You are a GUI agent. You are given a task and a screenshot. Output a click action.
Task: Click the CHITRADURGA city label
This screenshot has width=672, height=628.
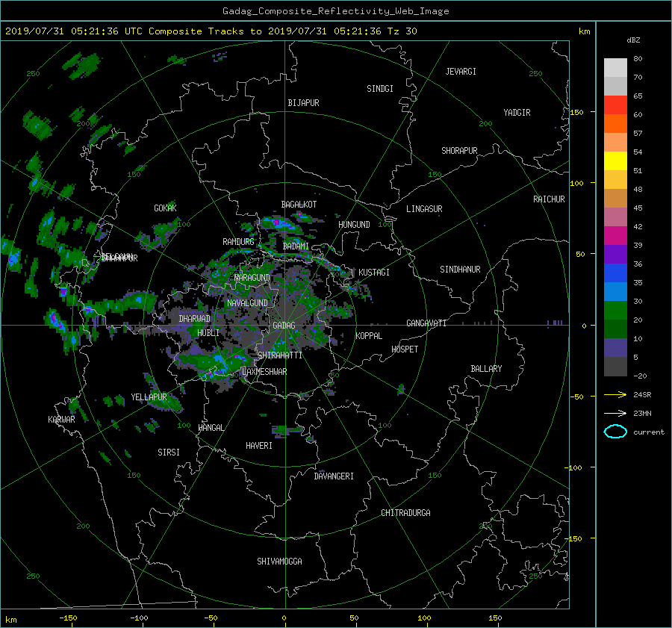tap(405, 513)
